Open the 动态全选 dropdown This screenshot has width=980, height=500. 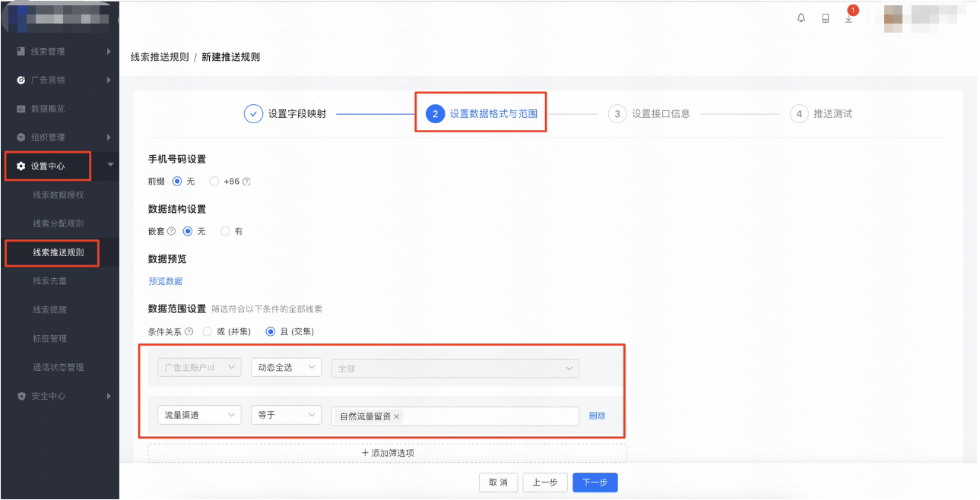286,367
